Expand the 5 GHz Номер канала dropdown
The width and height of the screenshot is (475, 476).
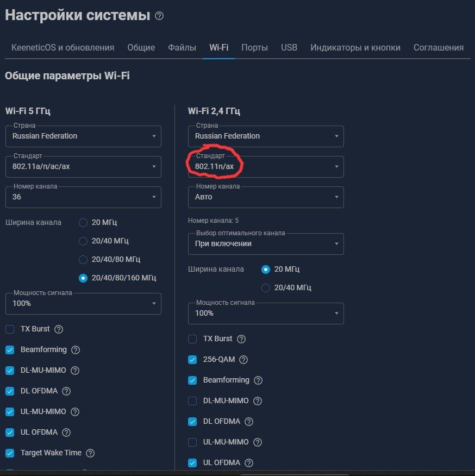tap(83, 197)
